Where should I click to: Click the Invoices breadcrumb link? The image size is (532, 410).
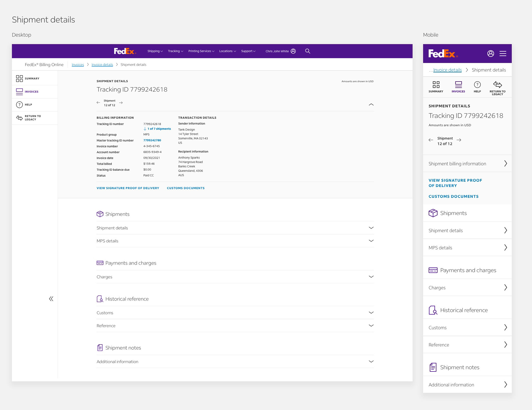(x=78, y=65)
